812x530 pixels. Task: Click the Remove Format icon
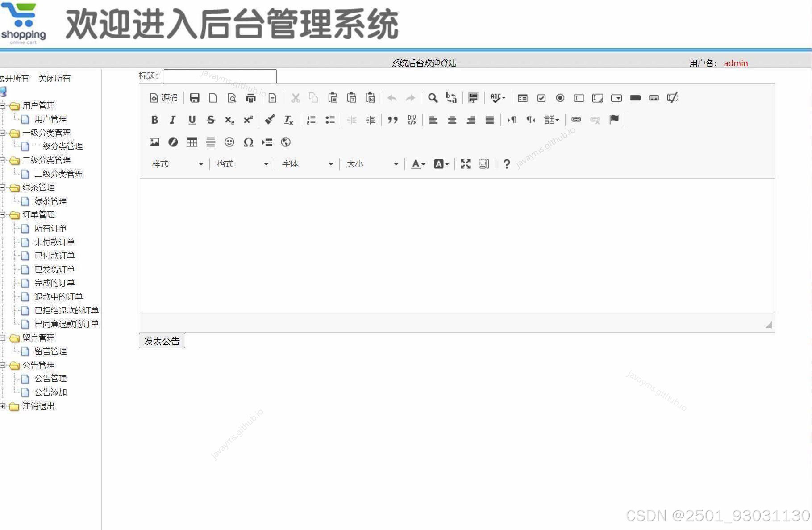pos(289,120)
